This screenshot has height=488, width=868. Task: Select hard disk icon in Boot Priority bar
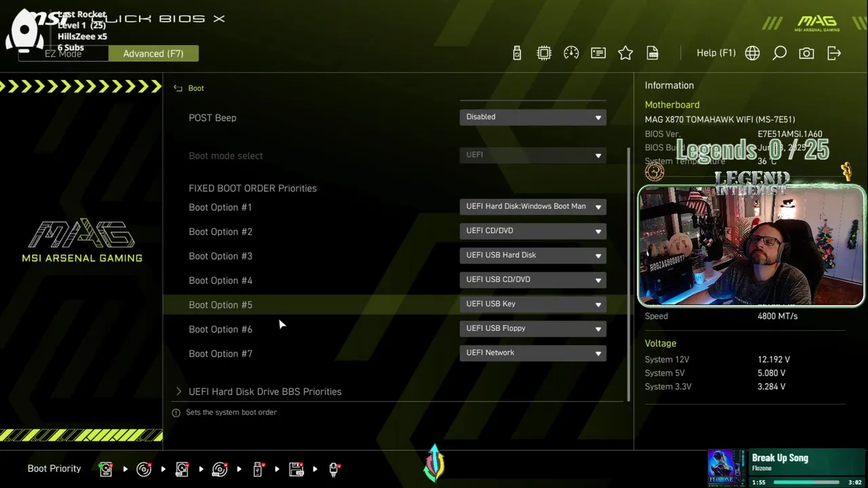[106, 468]
